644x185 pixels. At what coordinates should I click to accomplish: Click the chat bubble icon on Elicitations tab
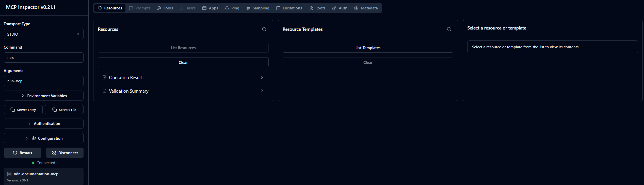pyautogui.click(x=278, y=8)
